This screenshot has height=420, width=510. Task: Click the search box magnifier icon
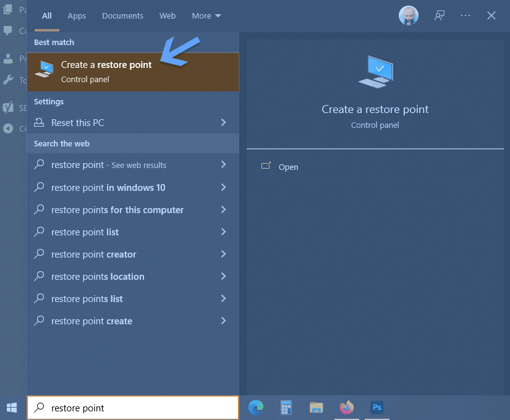tap(39, 407)
